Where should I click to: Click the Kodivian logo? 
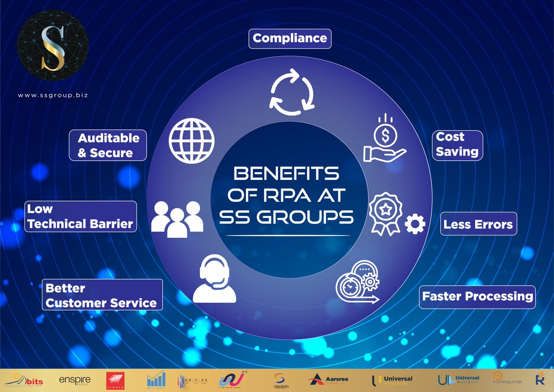193,380
